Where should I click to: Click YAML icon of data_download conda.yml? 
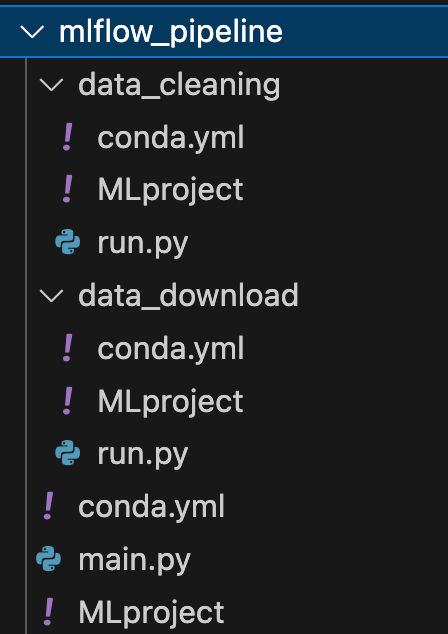coord(68,348)
